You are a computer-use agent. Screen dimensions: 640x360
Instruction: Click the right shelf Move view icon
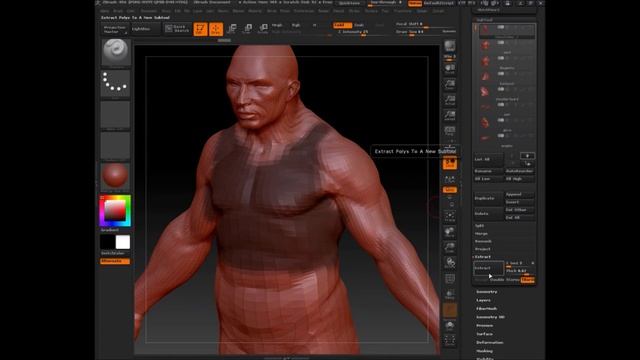click(x=449, y=232)
